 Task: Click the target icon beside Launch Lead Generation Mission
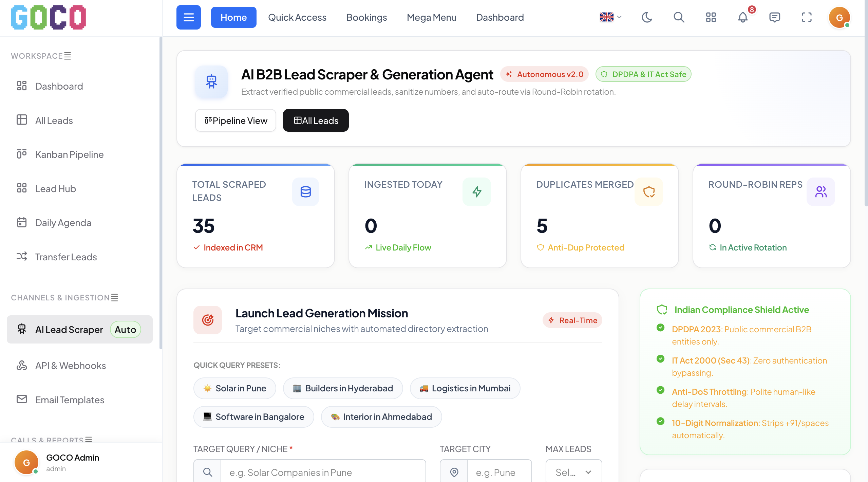[x=208, y=320]
